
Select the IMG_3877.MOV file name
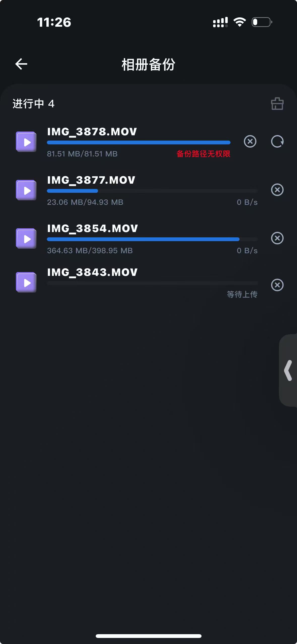point(91,180)
